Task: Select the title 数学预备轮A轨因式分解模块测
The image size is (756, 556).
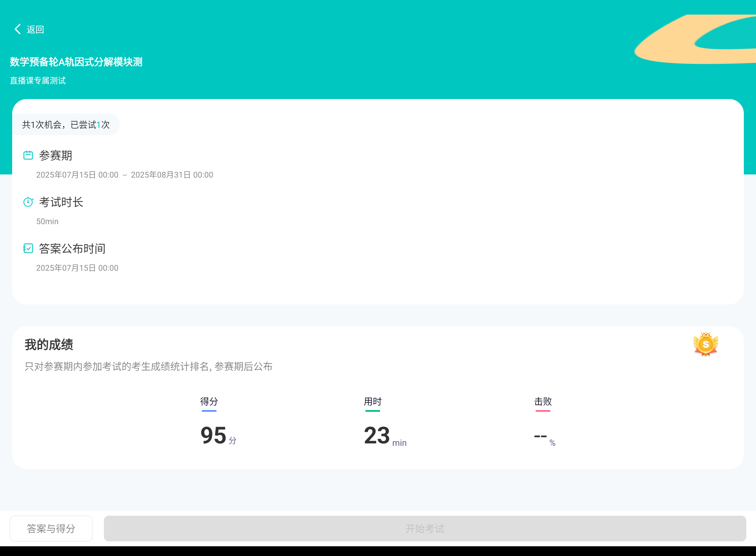Action: click(76, 62)
